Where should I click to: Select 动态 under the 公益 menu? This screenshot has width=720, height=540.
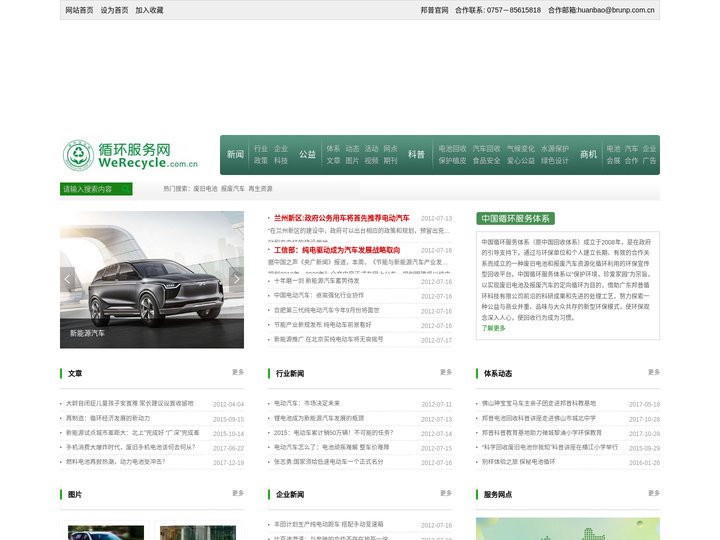[x=352, y=148]
